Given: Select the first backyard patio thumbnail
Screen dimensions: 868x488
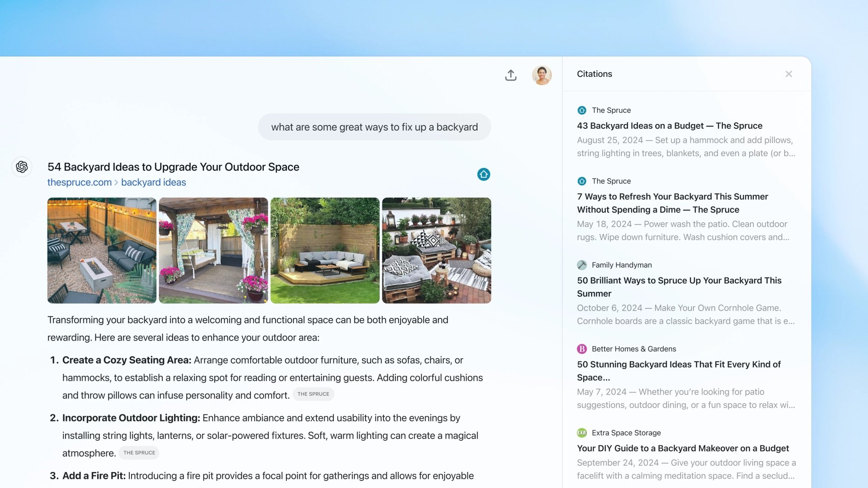Looking at the screenshot, I should 102,250.
